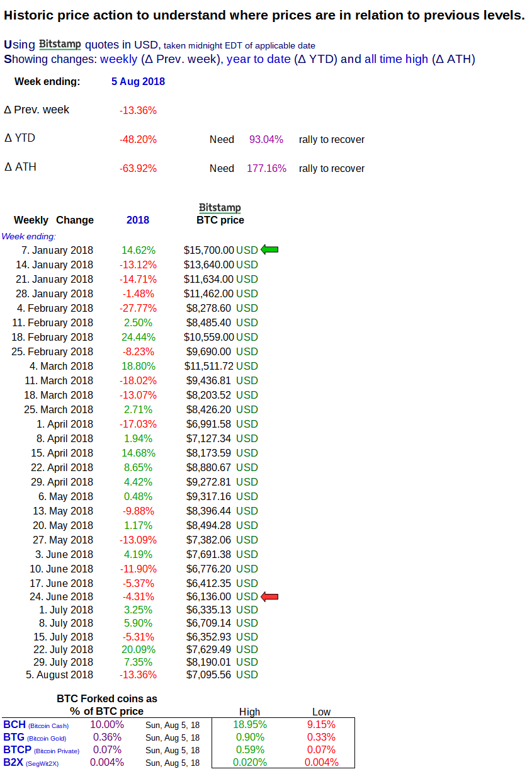Select the 20.09% weekly change
532x774 pixels.
(139, 649)
